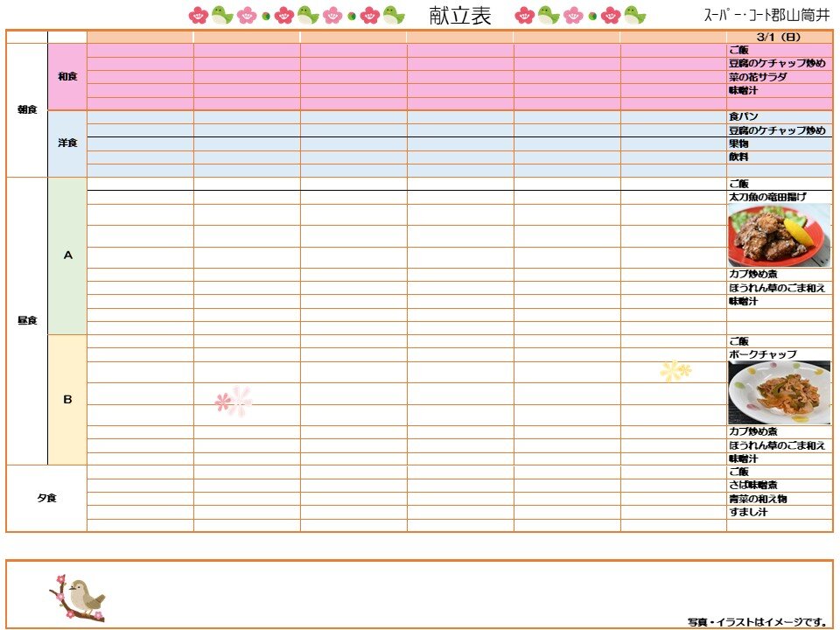Click the スーパー・コート郡山筒井 facility name
The height and width of the screenshot is (630, 840).
[x=766, y=16]
